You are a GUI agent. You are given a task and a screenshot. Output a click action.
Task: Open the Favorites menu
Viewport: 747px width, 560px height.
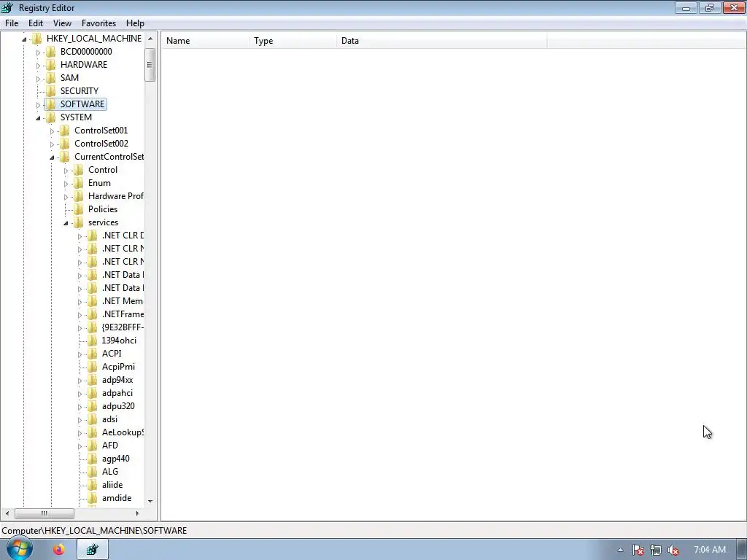click(x=98, y=23)
